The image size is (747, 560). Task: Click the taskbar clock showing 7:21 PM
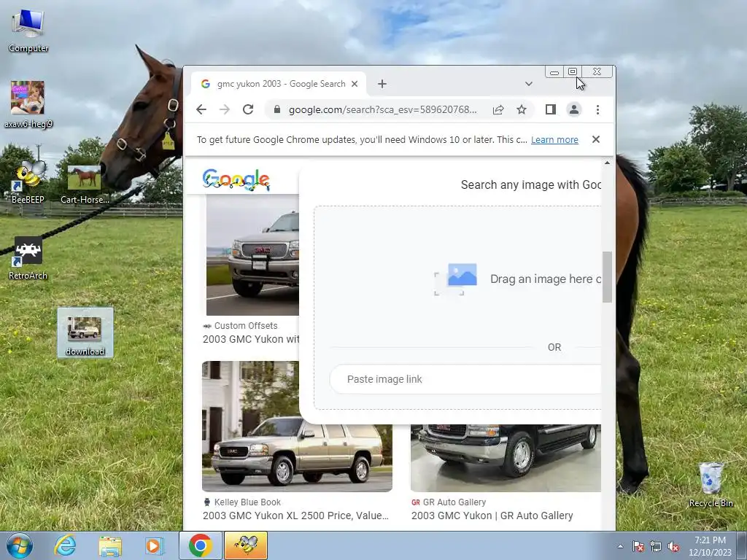[710, 546]
